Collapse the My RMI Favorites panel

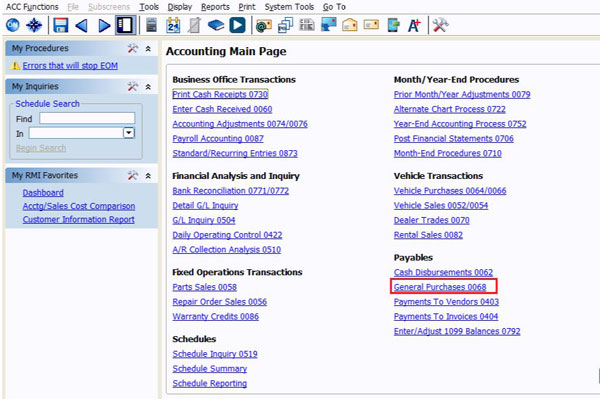tap(149, 176)
